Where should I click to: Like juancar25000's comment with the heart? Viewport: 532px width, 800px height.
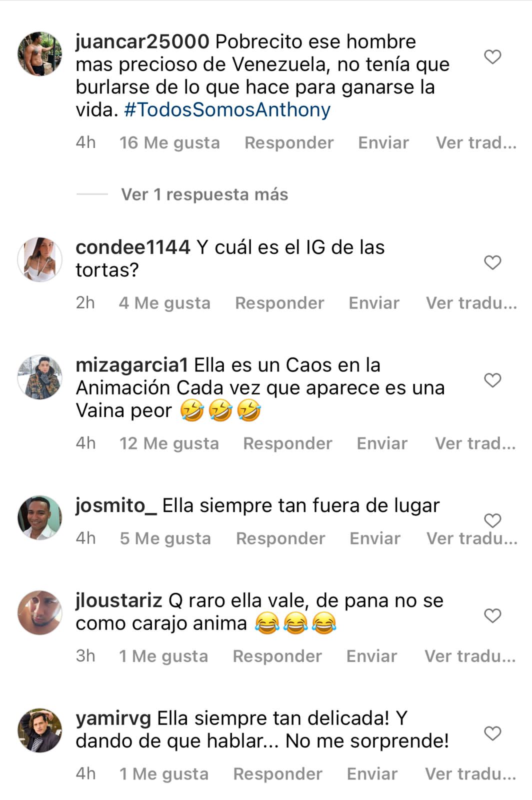[493, 57]
